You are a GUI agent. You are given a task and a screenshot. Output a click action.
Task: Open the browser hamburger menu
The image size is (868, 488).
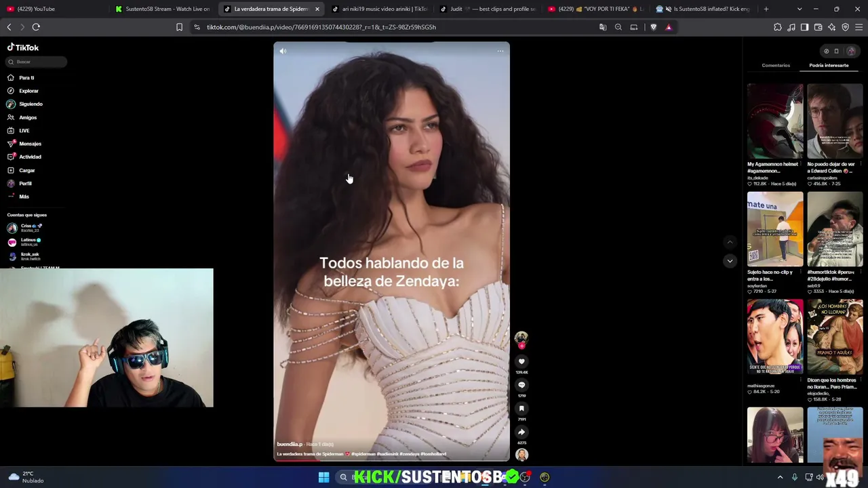pyautogui.click(x=859, y=27)
